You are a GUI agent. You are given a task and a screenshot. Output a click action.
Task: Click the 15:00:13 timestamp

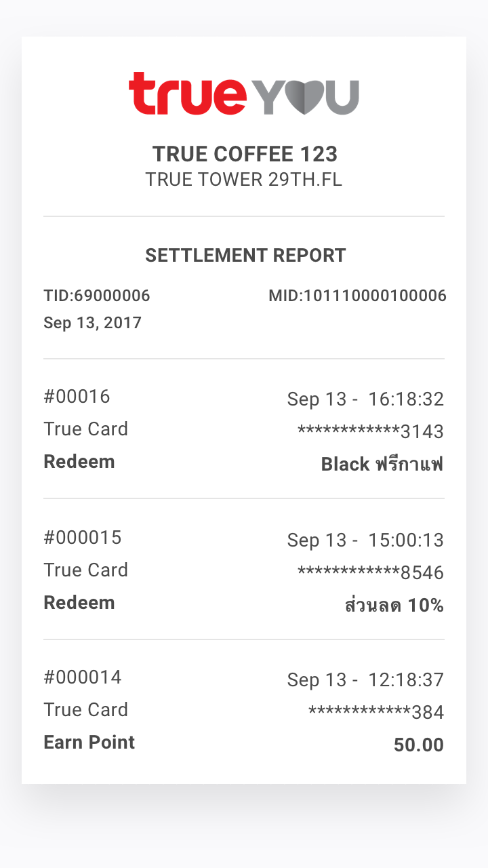pos(406,540)
